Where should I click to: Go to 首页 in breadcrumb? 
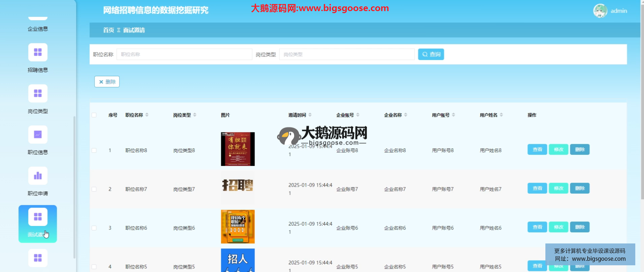108,30
